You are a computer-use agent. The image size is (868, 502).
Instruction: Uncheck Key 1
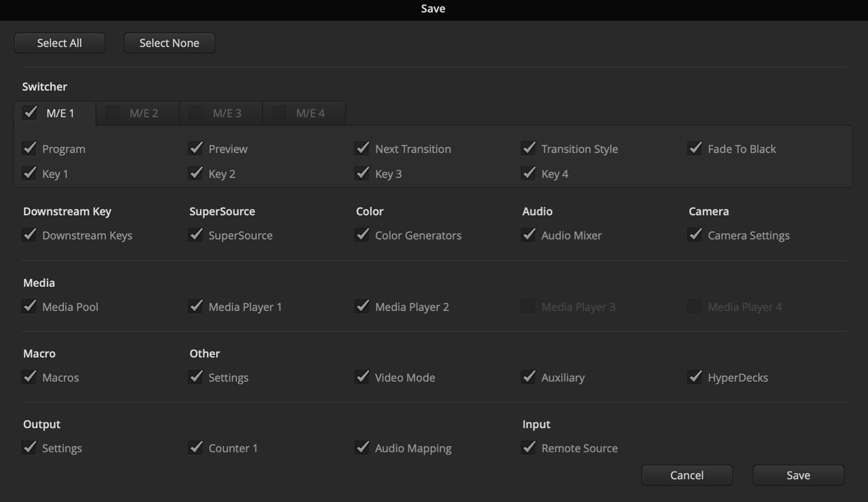point(30,173)
